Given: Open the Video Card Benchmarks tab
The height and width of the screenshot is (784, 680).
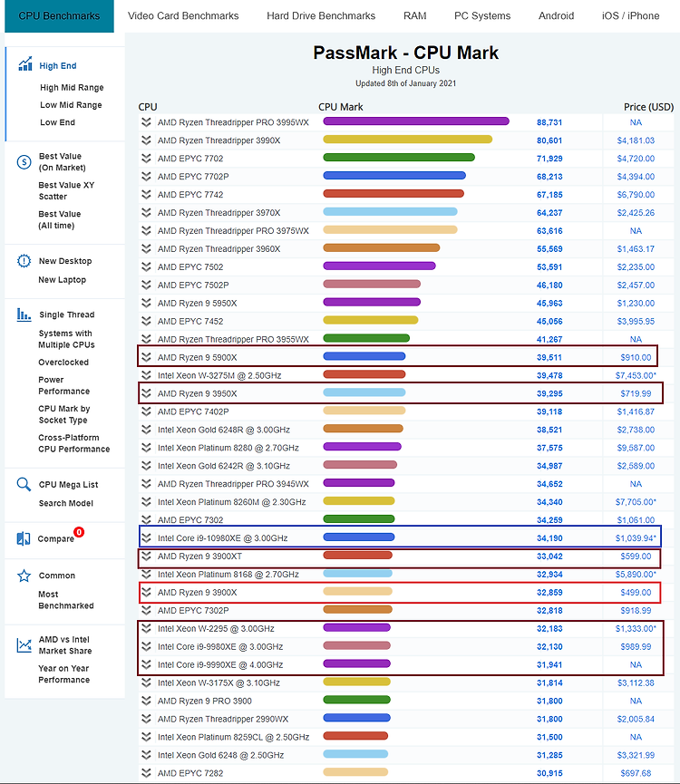Looking at the screenshot, I should point(183,16).
